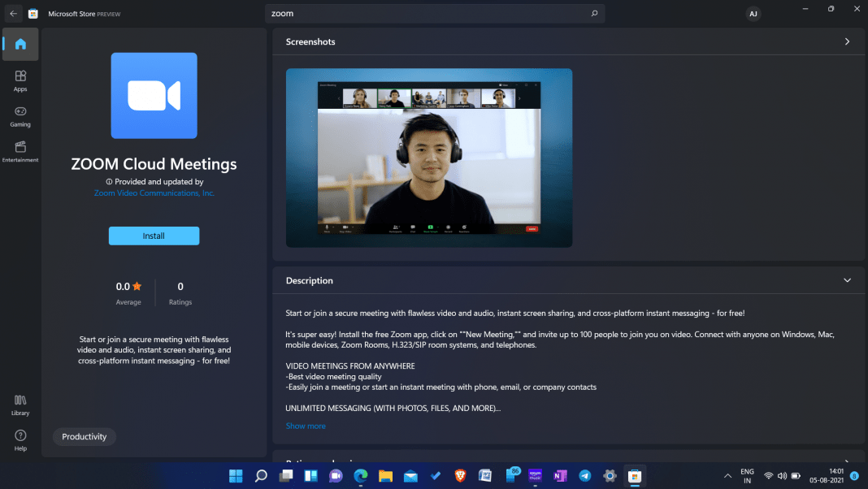
Task: Open the AJ account profile icon
Action: tap(753, 13)
